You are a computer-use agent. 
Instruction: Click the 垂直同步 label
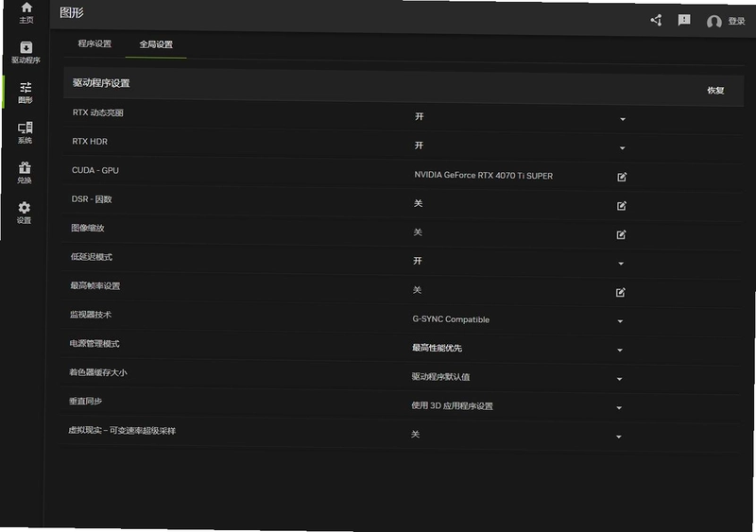point(85,402)
